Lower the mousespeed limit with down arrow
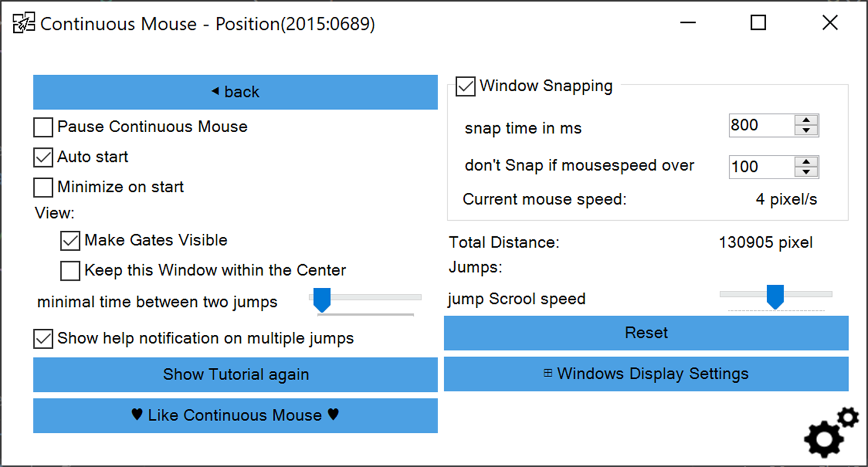Viewport: 868px width, 467px height. point(806,172)
